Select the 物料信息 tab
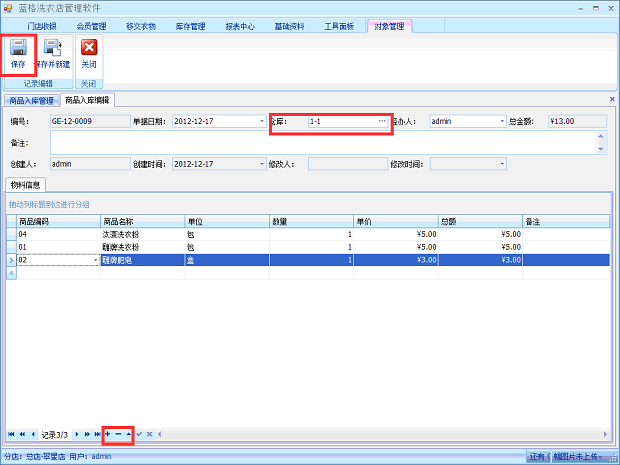620x465 pixels. 25,185
